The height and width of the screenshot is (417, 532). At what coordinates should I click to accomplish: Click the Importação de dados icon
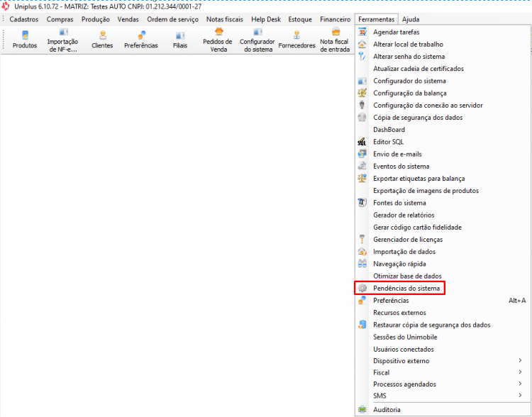[x=362, y=252]
